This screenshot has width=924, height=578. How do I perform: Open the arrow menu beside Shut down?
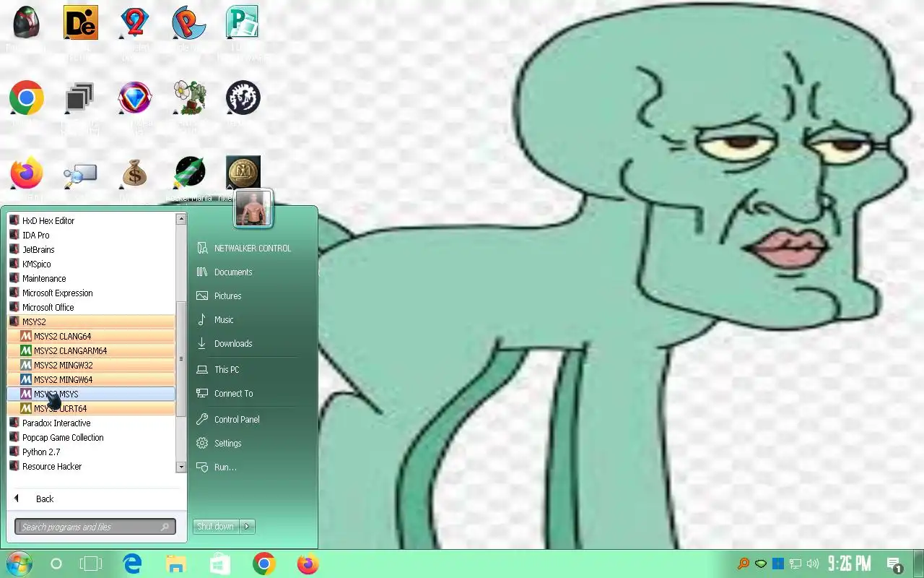(247, 526)
